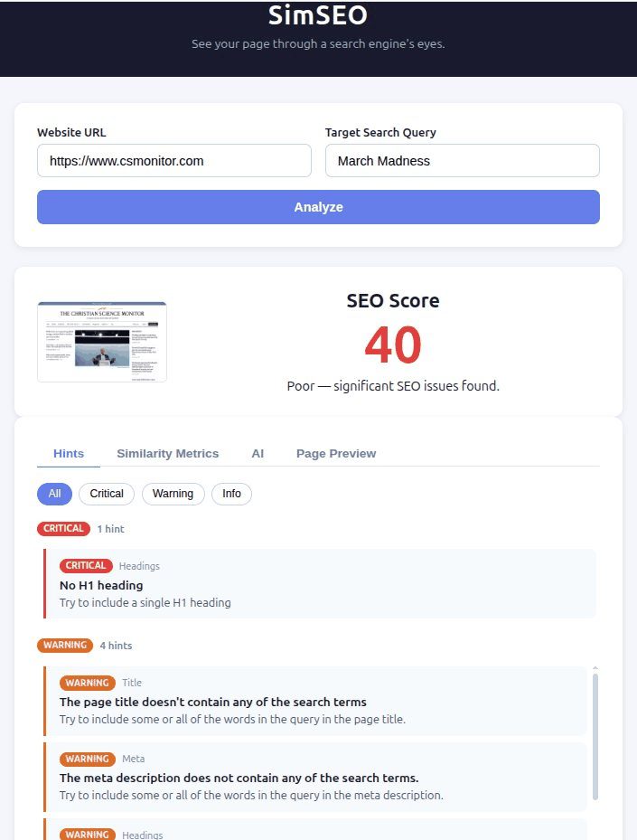Screen dimensions: 637x840
Task: Select the AI tab
Action: point(258,454)
